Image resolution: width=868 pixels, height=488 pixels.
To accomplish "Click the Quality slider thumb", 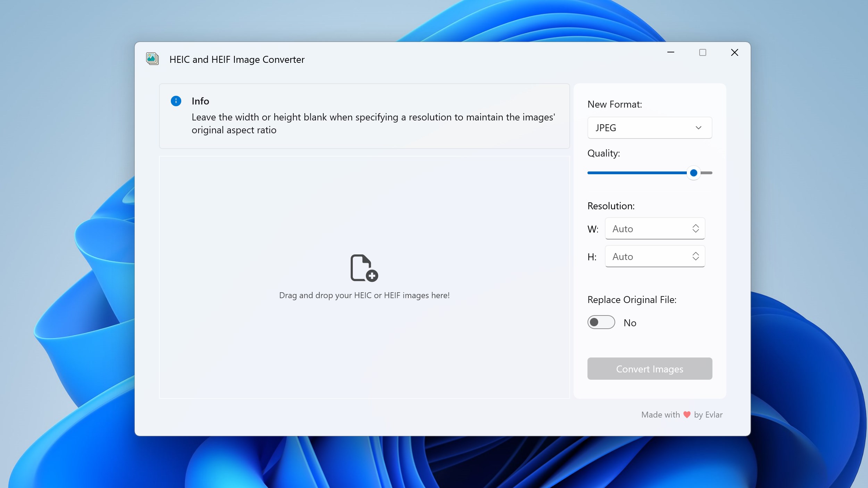I will (x=693, y=173).
